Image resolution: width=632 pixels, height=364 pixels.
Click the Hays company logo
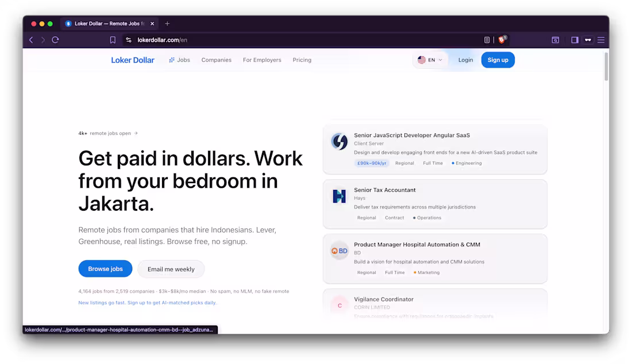[340, 196]
